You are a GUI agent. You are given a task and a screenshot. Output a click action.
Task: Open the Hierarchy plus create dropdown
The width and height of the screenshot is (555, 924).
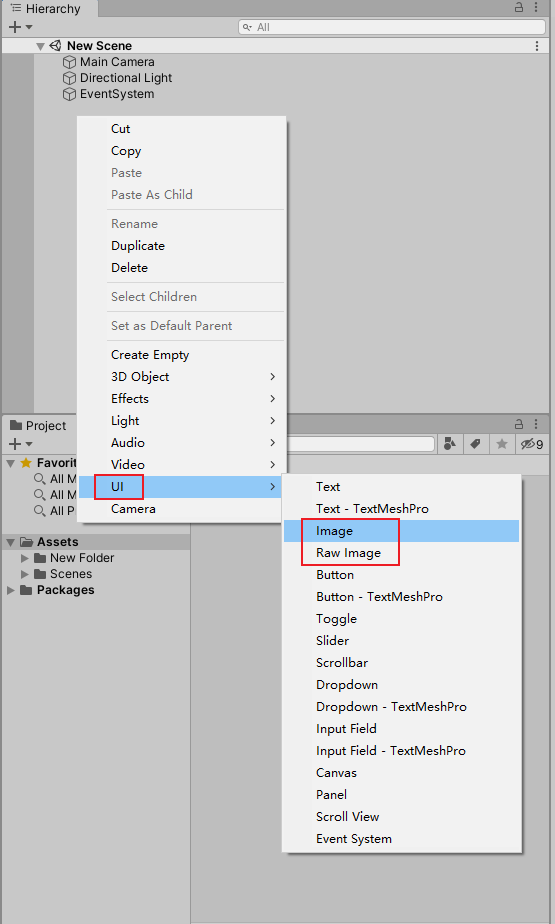pyautogui.click(x=20, y=27)
